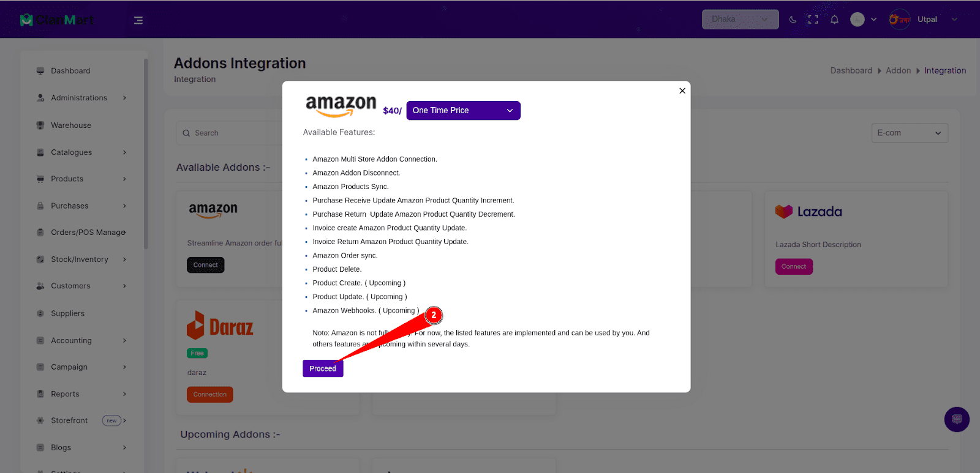980x473 pixels.
Task: Open the One Time Price dropdown
Action: pyautogui.click(x=463, y=110)
